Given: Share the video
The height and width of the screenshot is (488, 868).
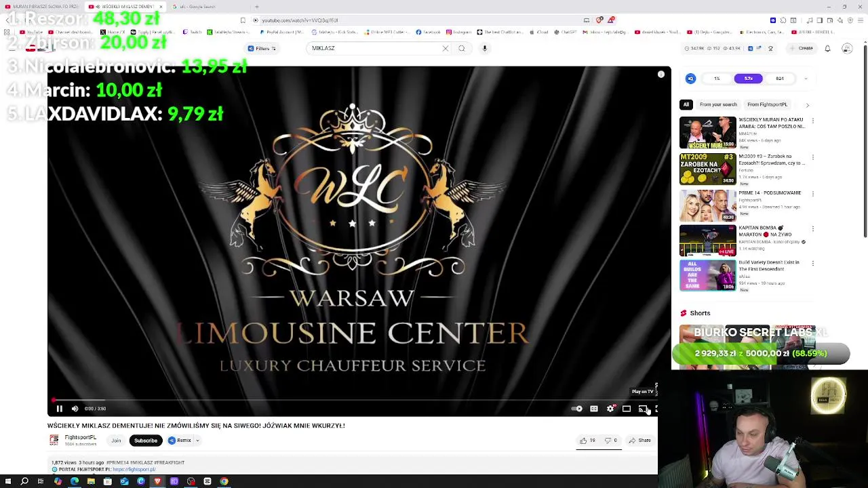Looking at the screenshot, I should pos(639,441).
